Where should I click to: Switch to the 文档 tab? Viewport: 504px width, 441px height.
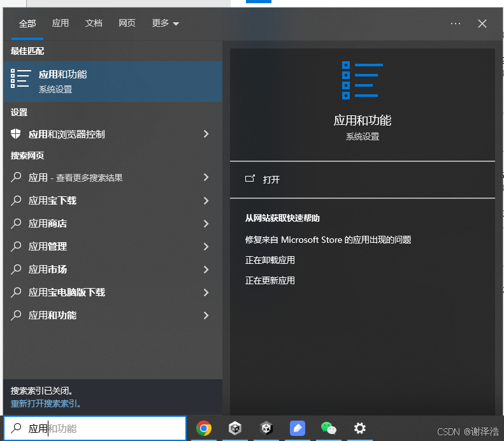94,23
